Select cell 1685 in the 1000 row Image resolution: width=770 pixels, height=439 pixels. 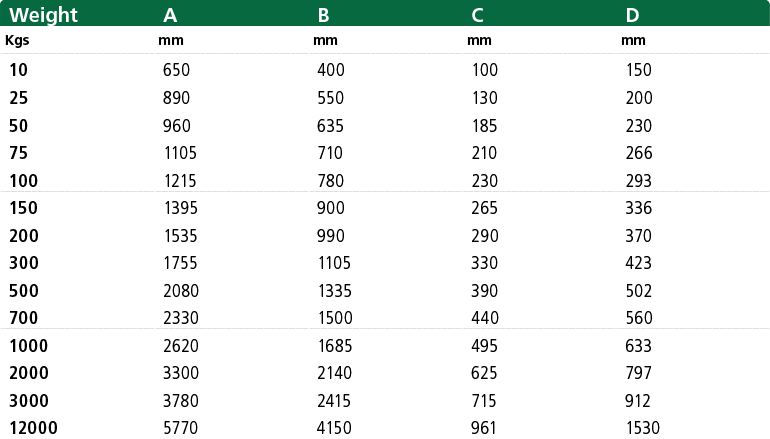click(x=334, y=346)
